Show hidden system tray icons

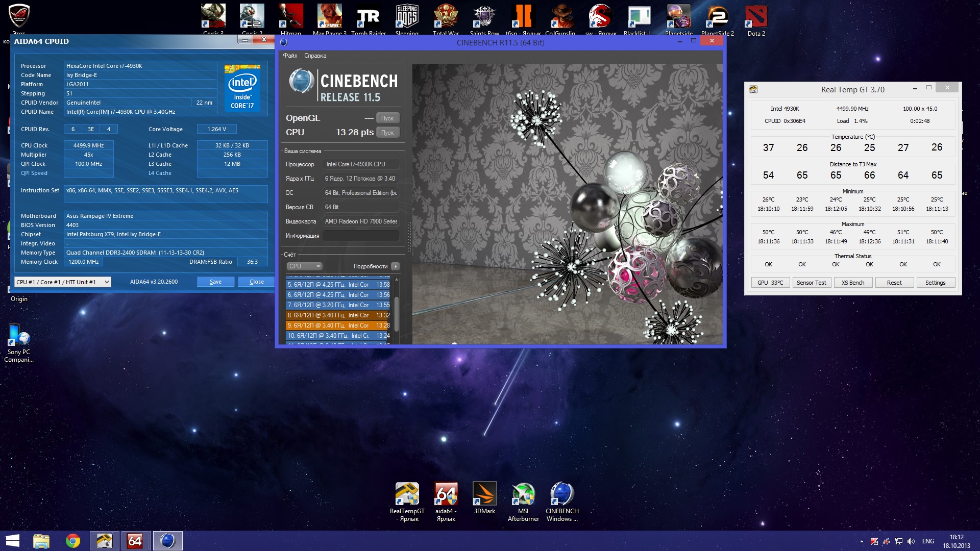[x=862, y=541]
